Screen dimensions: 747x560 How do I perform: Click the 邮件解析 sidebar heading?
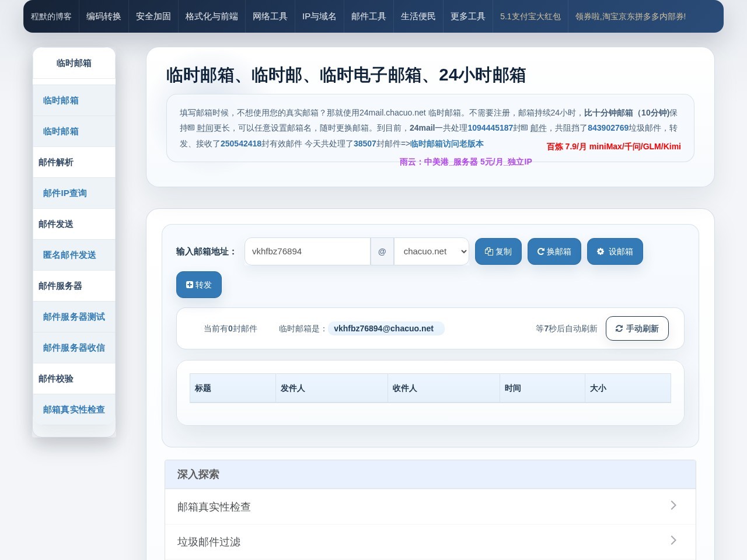tap(74, 162)
